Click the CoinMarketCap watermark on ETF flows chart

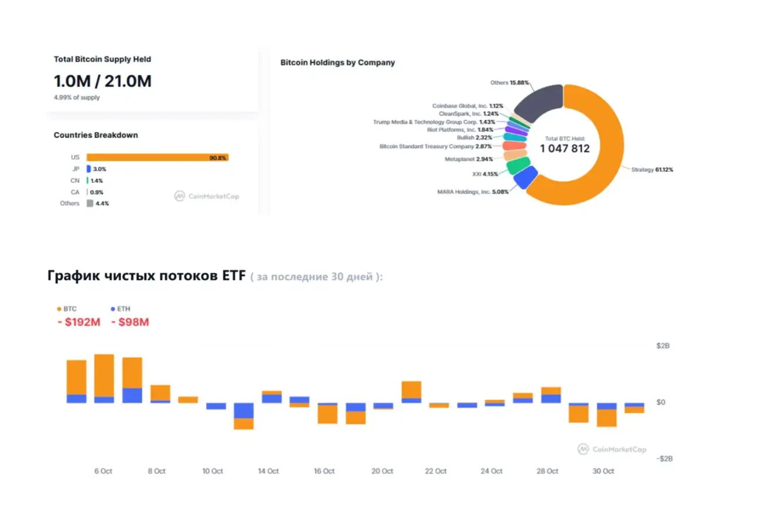pyautogui.click(x=612, y=449)
